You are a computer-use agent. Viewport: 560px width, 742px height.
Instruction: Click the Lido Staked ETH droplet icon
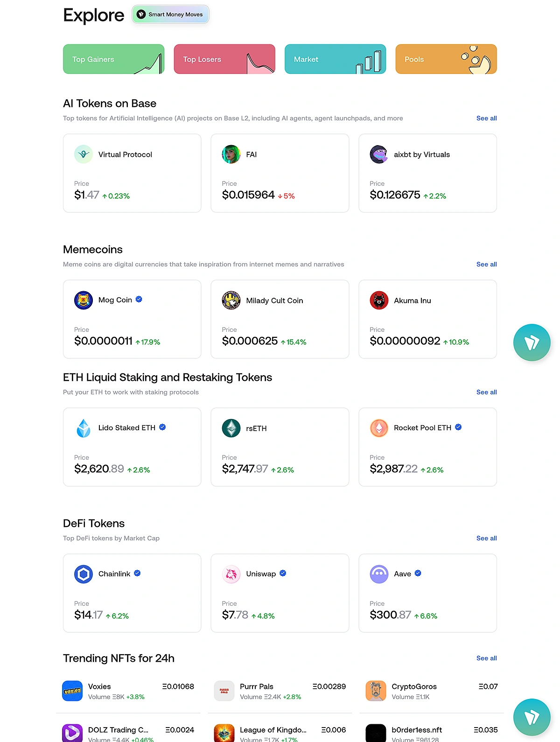coord(84,428)
